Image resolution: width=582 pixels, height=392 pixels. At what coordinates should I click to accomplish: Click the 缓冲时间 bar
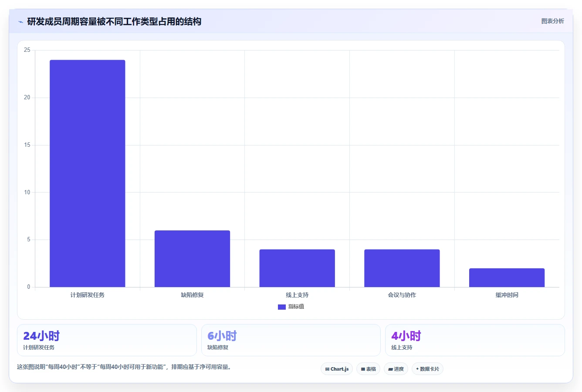[507, 278]
